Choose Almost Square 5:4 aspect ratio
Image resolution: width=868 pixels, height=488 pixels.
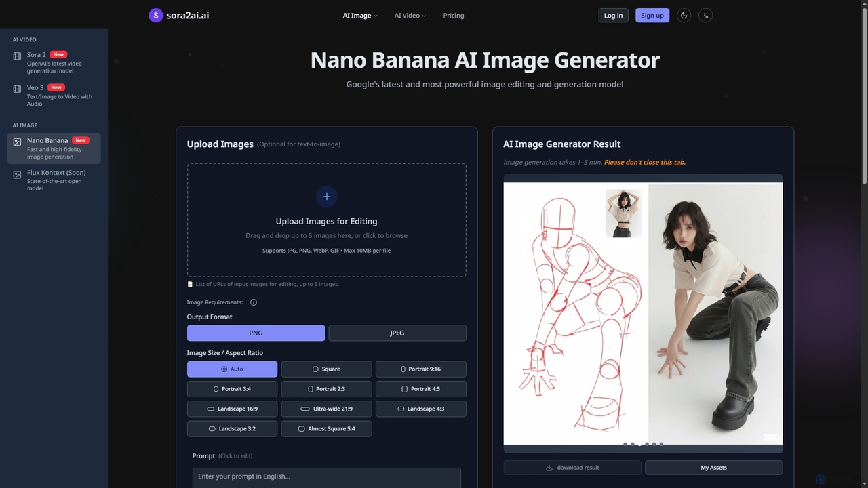coord(326,428)
